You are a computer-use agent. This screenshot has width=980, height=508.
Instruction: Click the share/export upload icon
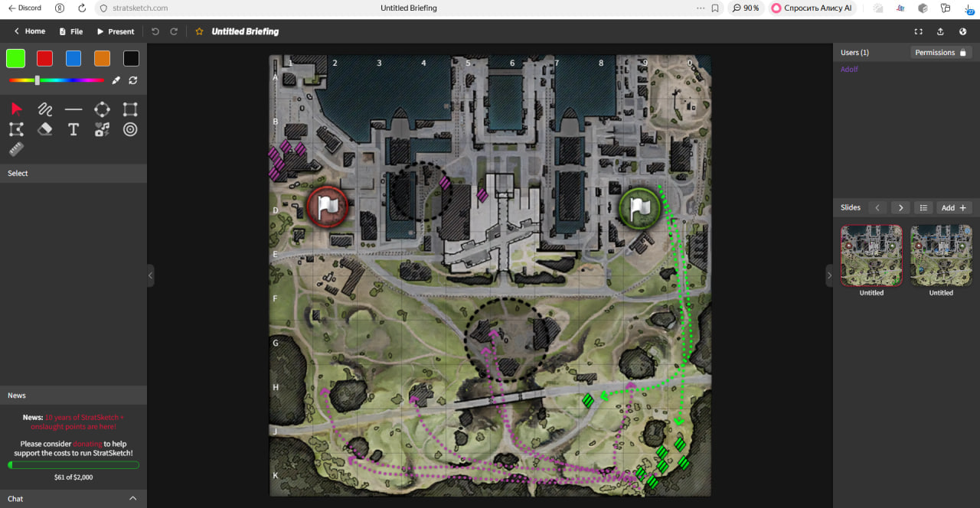tap(940, 31)
